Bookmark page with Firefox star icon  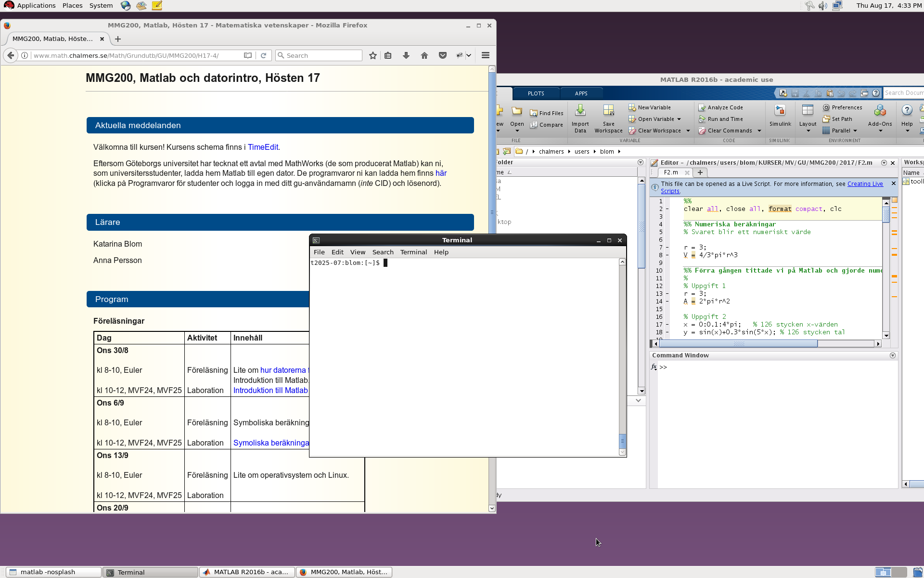373,55
